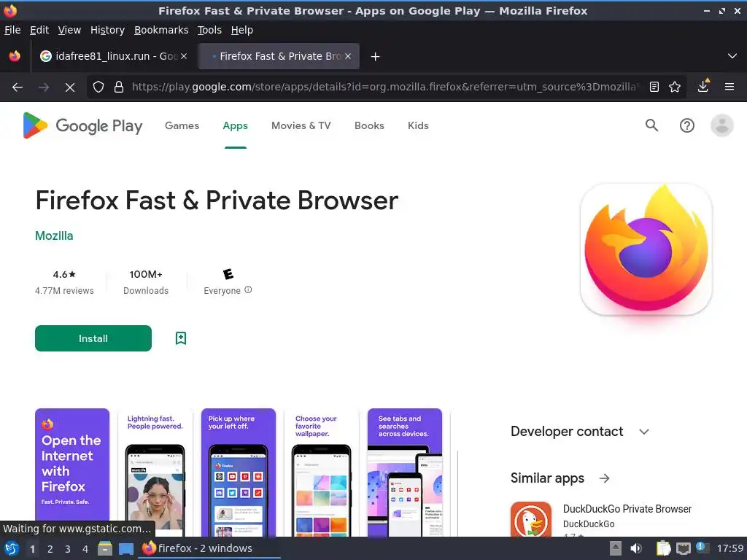This screenshot has width=747, height=560.
Task: Click the 100M+ Downloads text
Action: click(x=146, y=282)
